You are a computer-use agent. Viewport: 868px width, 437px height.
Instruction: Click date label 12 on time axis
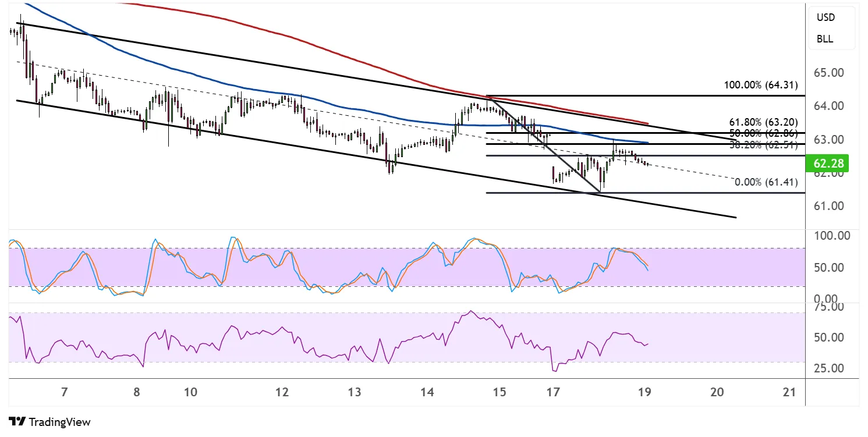click(x=282, y=393)
